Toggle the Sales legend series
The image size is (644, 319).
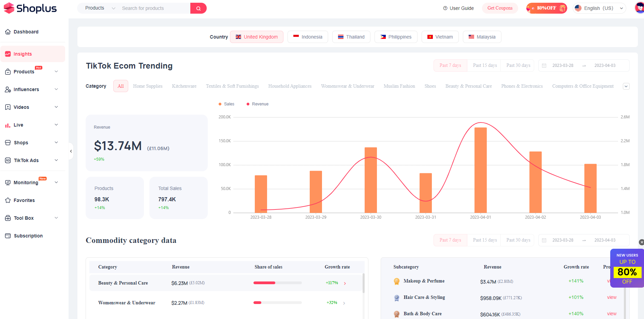click(x=226, y=104)
